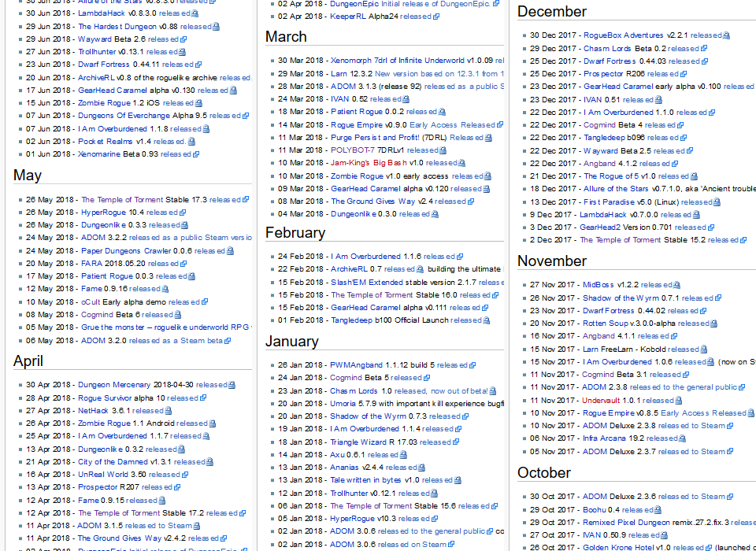Click lock icon after NetHack 3.6.1 released
This screenshot has width=756, height=551.
coord(168,411)
